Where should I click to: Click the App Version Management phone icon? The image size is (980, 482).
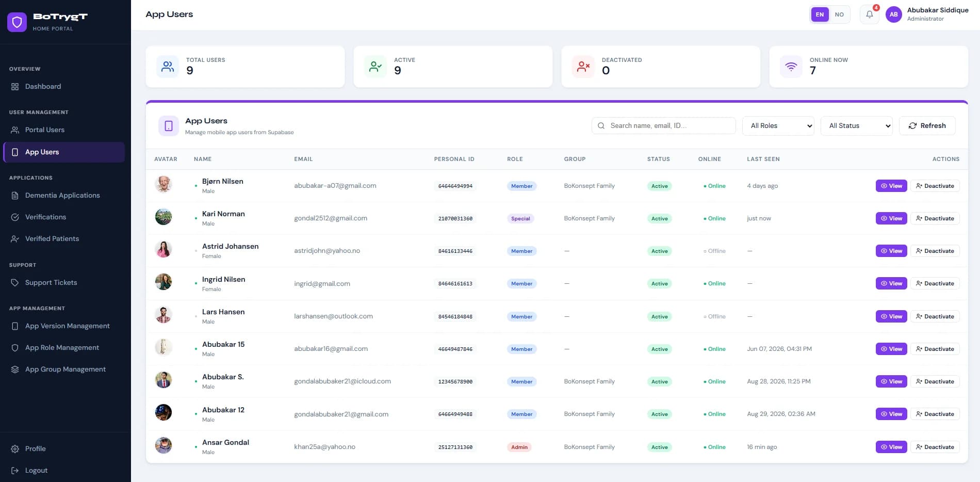(x=15, y=326)
